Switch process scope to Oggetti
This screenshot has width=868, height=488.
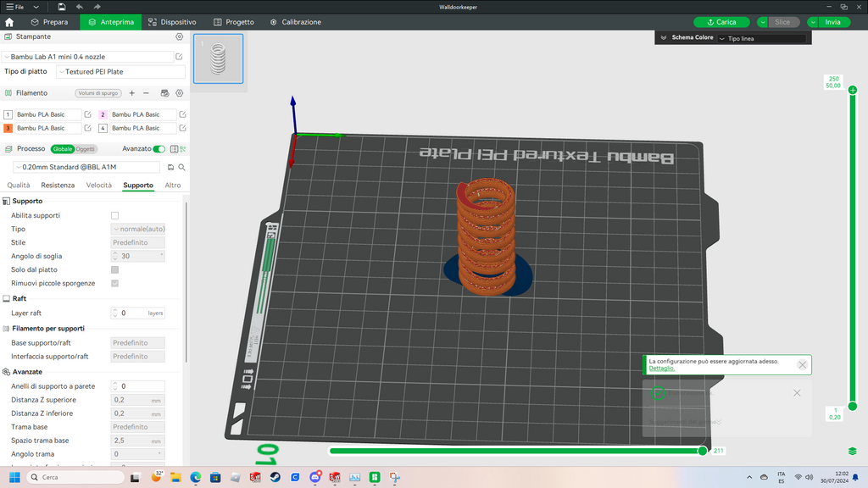pyautogui.click(x=86, y=149)
